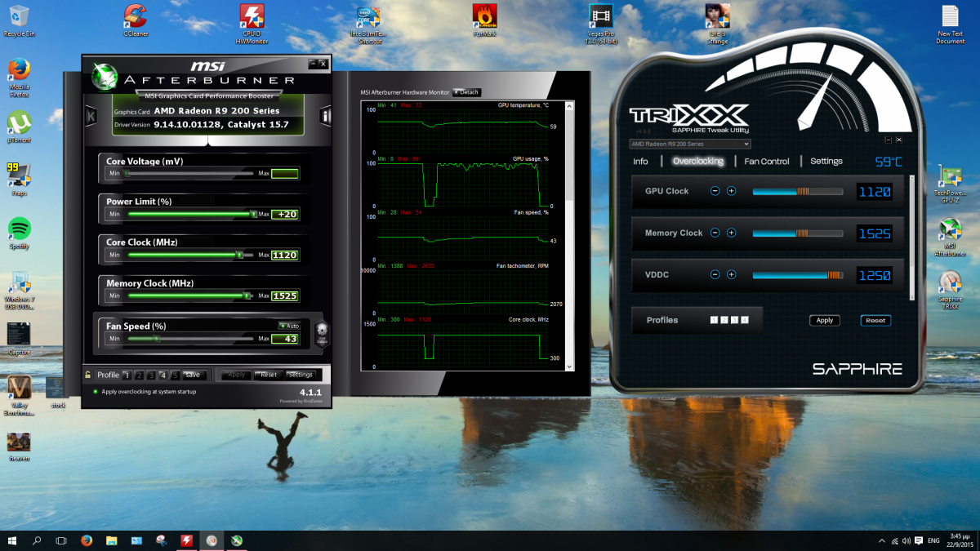Click the Afterburner info 'i' button
Viewport: 980px width, 551px height.
click(325, 116)
